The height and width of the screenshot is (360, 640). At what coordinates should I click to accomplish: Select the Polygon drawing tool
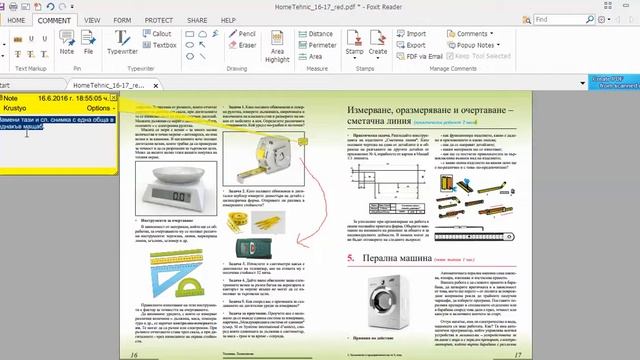click(x=190, y=56)
